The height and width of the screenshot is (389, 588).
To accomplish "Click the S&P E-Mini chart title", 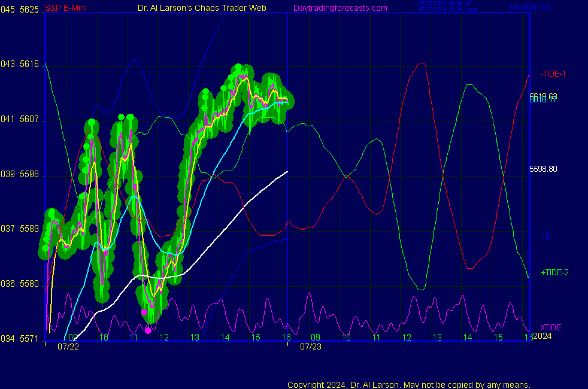I will pyautogui.click(x=66, y=8).
